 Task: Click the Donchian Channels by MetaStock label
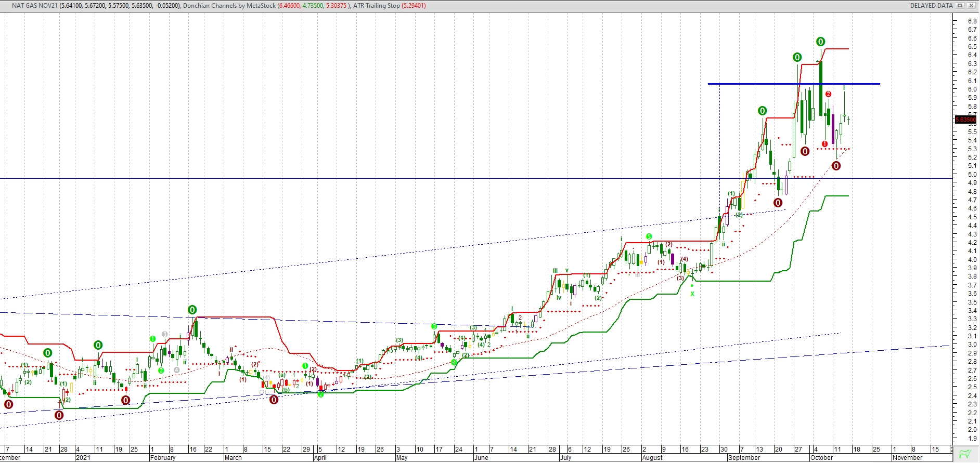point(229,6)
